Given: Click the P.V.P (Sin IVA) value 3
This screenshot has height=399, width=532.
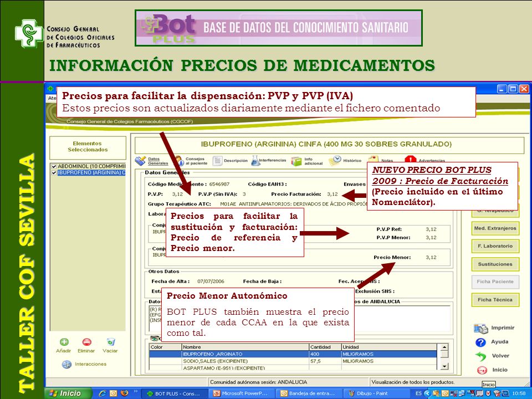Looking at the screenshot, I should point(244,194).
